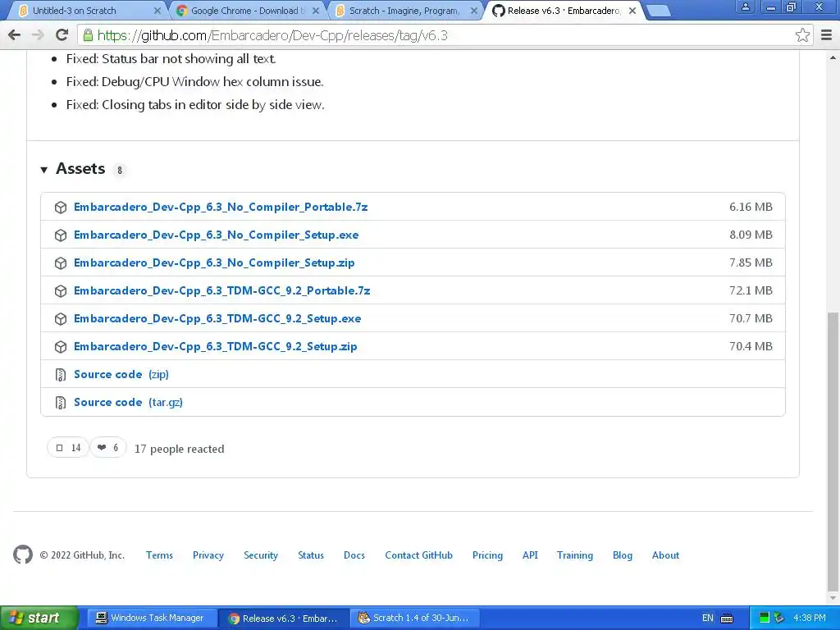The width and height of the screenshot is (840, 630).
Task: Click the safely remove hardware tray icon
Action: [x=779, y=619]
